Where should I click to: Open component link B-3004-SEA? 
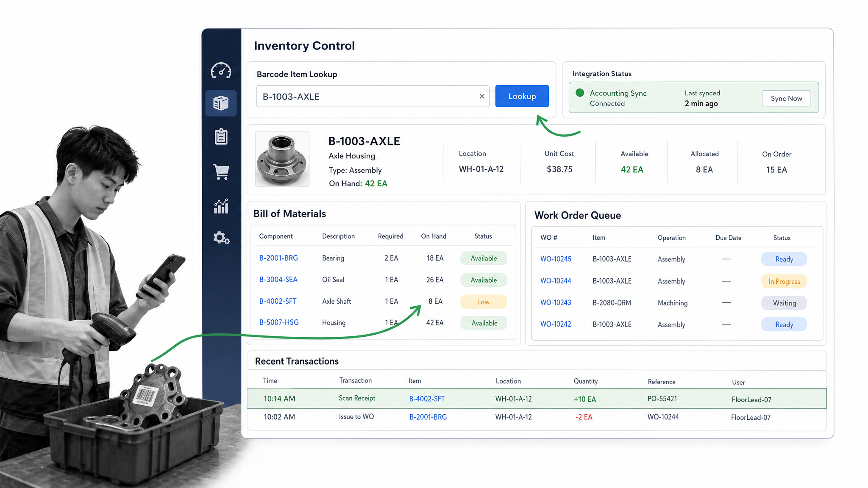(278, 280)
